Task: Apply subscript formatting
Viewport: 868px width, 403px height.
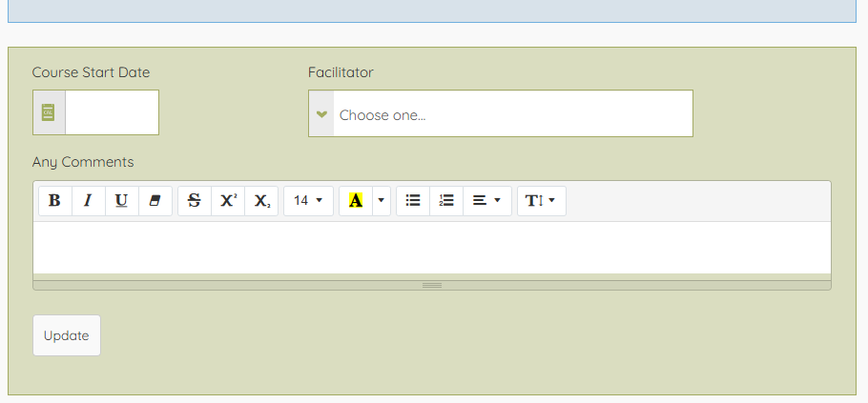Action: tap(261, 201)
